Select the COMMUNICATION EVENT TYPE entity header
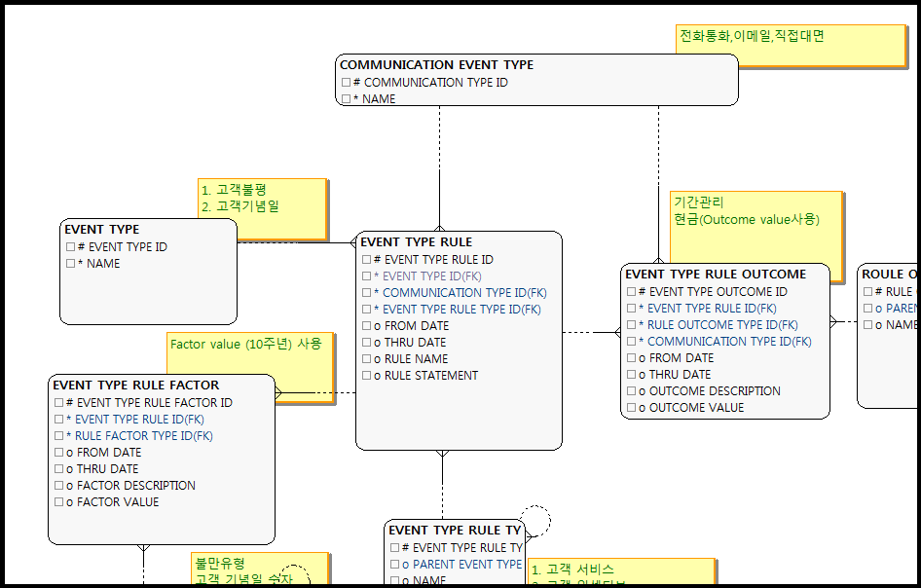The image size is (921, 588). click(436, 65)
